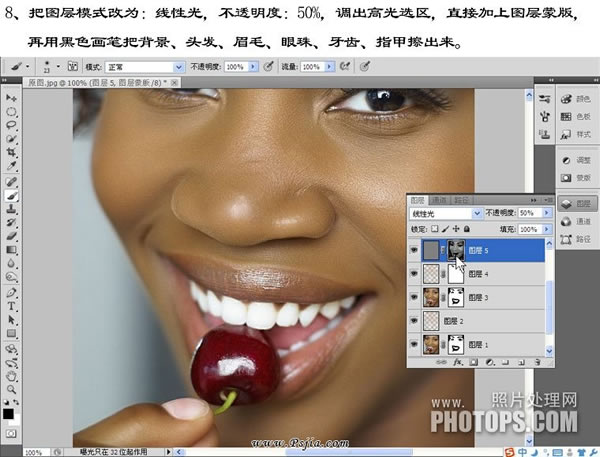Viewport: 600px width, 457px height.
Task: Click the delete layer trash icon
Action: coord(537,362)
